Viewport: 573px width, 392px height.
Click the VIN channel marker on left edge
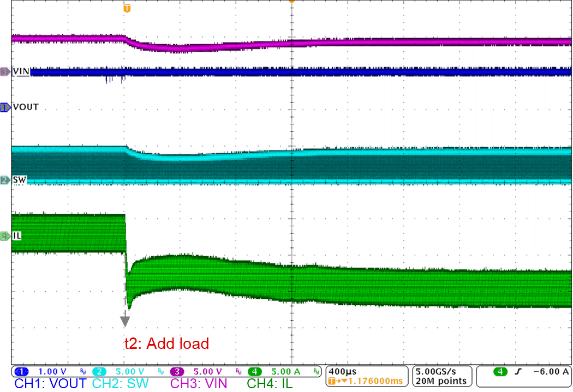[x=4, y=71]
